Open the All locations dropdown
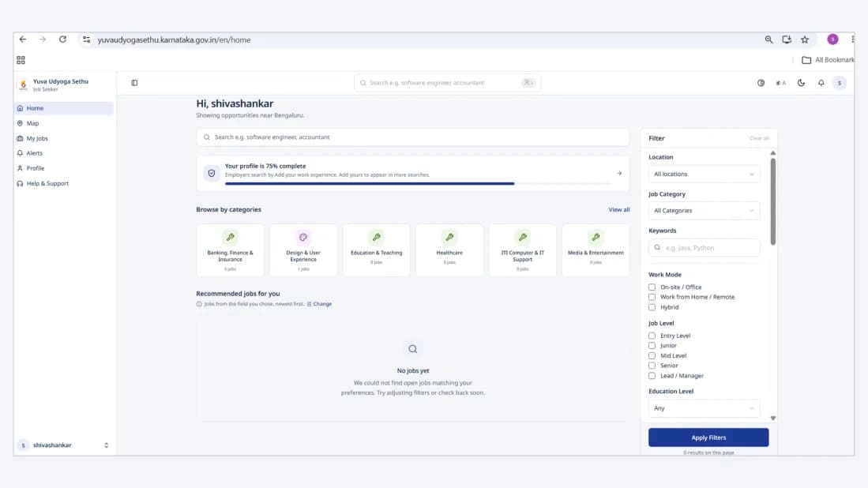Screen dimensions: 868x488 (705, 174)
